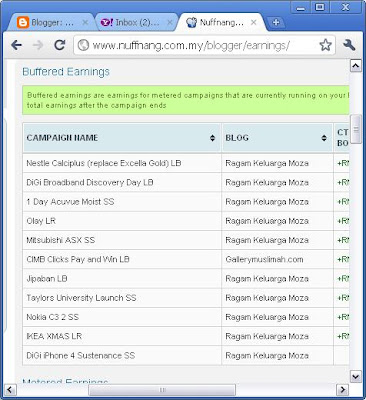Switch to the Blogger tab
The image size is (366, 400).
[x=53, y=22]
